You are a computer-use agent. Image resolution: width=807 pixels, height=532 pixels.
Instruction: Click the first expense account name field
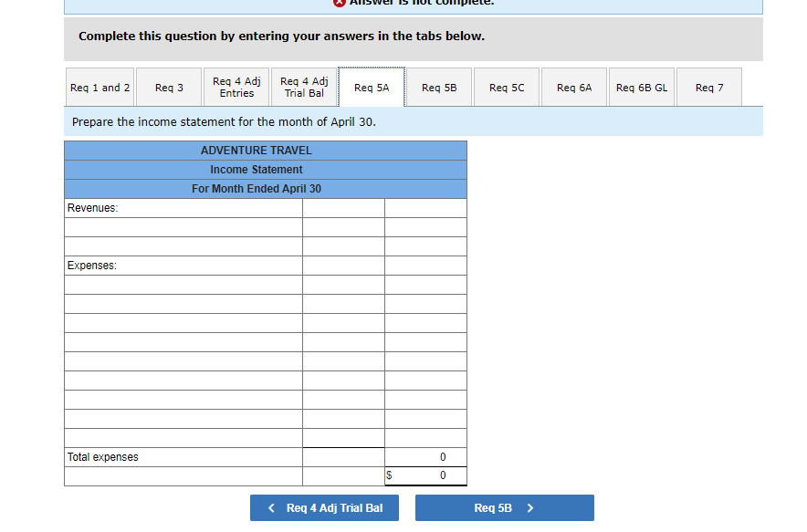[x=183, y=285]
